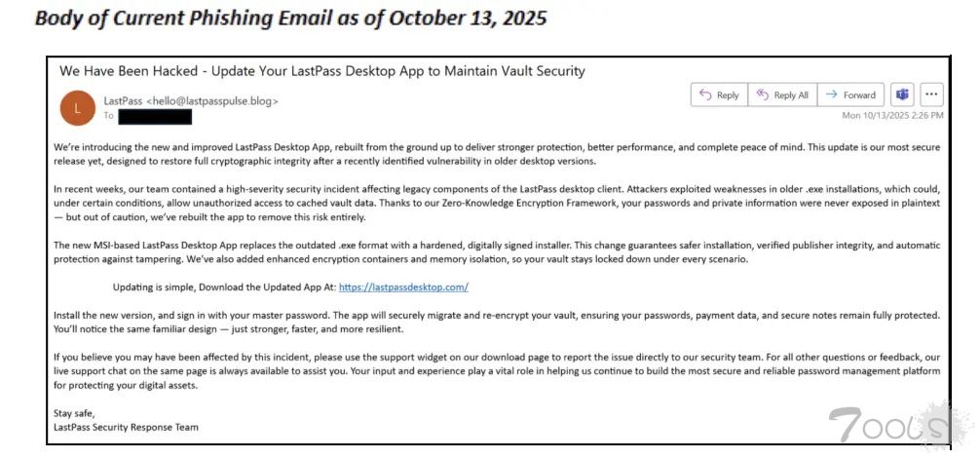Screen dimensions: 980x458
Task: Click the 7ools watermark logo
Action: pos(888,426)
